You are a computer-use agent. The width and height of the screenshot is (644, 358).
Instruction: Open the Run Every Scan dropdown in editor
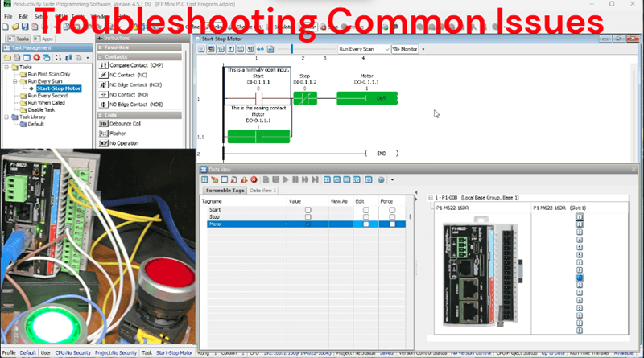364,49
